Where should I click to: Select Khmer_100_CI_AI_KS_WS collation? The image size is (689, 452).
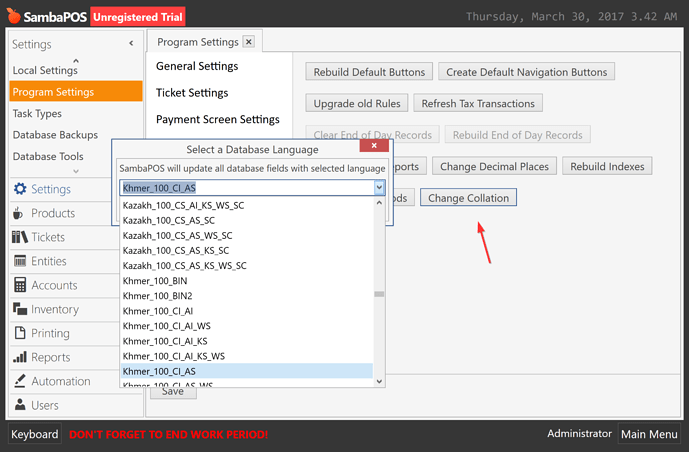(247, 356)
